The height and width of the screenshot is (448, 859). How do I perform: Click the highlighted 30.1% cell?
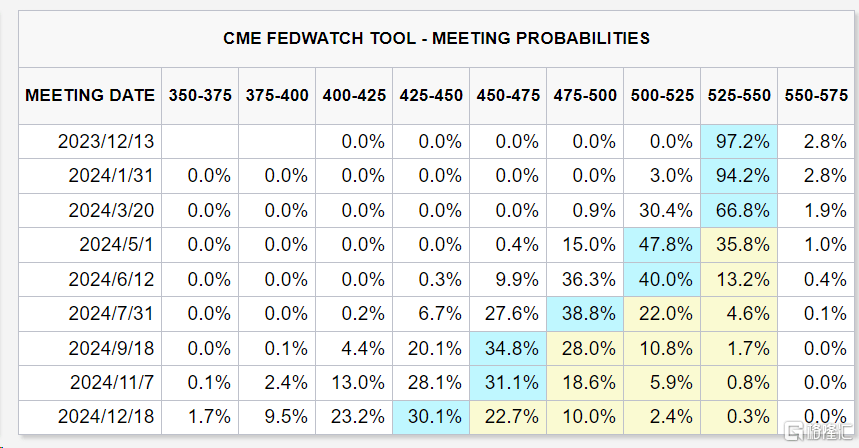[431, 416]
